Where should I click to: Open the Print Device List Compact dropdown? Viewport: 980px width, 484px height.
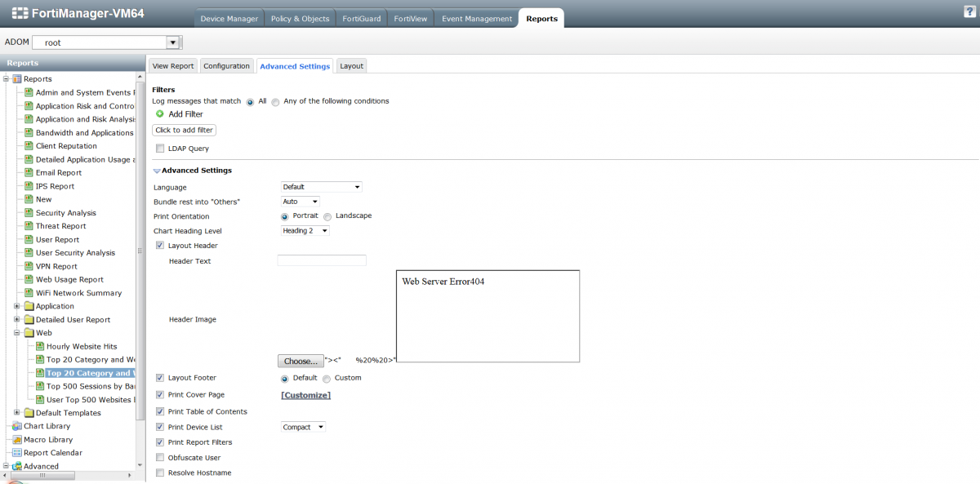303,427
